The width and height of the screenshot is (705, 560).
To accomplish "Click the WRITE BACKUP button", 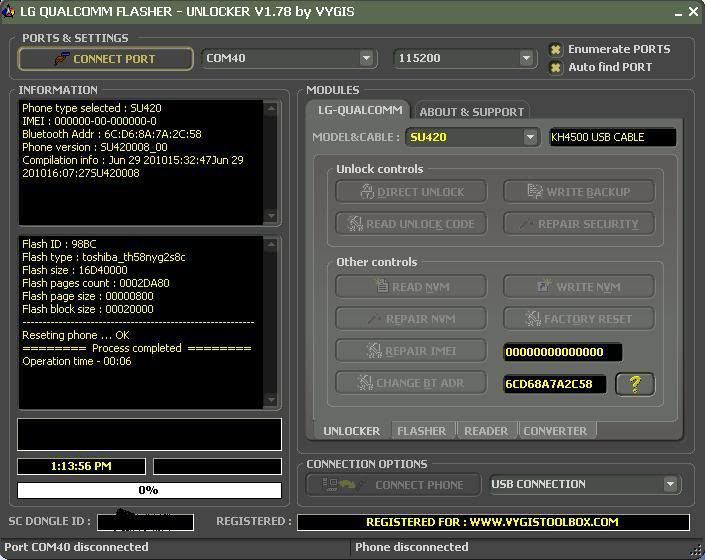I will coord(579,192).
